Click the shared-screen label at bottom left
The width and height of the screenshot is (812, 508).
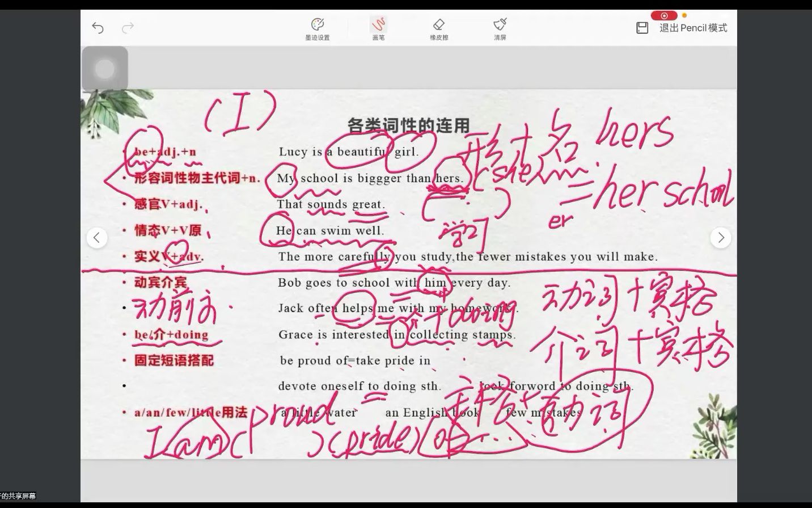pos(18,496)
